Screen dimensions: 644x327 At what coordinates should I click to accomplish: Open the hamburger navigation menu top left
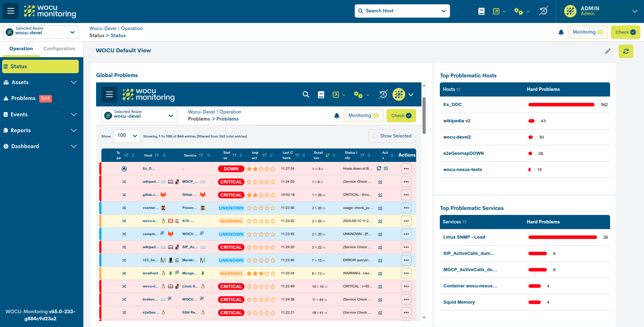tap(11, 11)
